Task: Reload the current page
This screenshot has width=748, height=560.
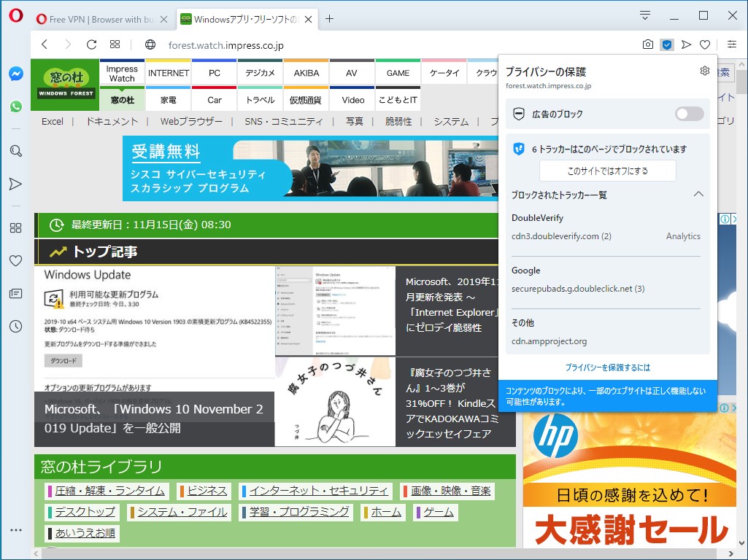Action: click(x=90, y=44)
